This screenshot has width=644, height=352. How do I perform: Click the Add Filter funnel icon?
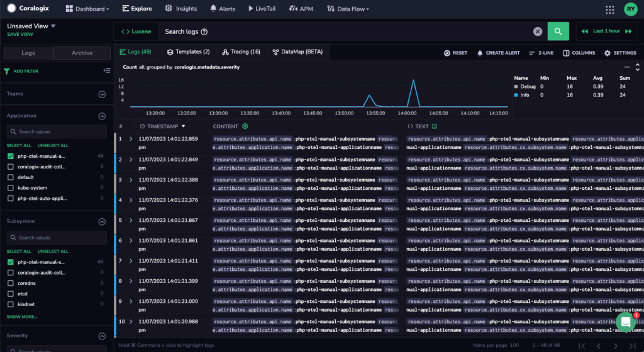tap(6, 71)
